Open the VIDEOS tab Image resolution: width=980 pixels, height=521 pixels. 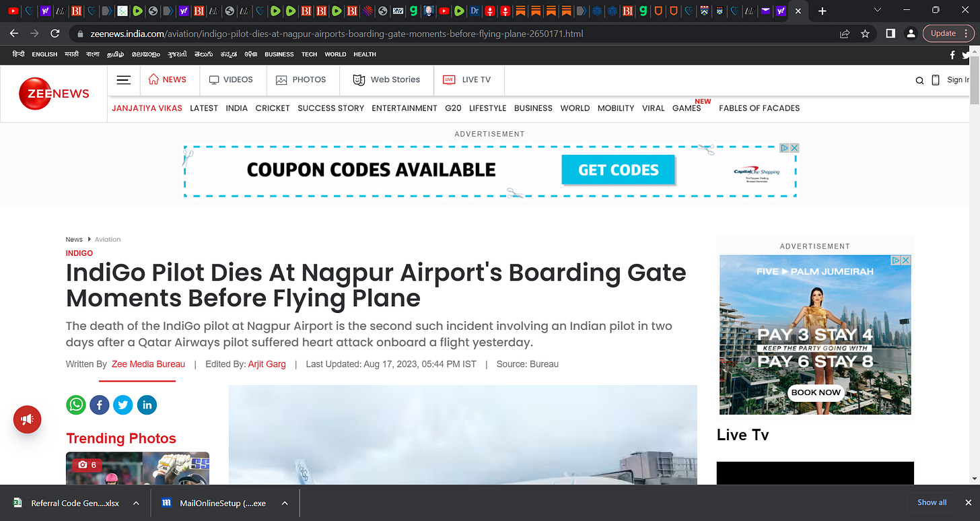(x=231, y=79)
